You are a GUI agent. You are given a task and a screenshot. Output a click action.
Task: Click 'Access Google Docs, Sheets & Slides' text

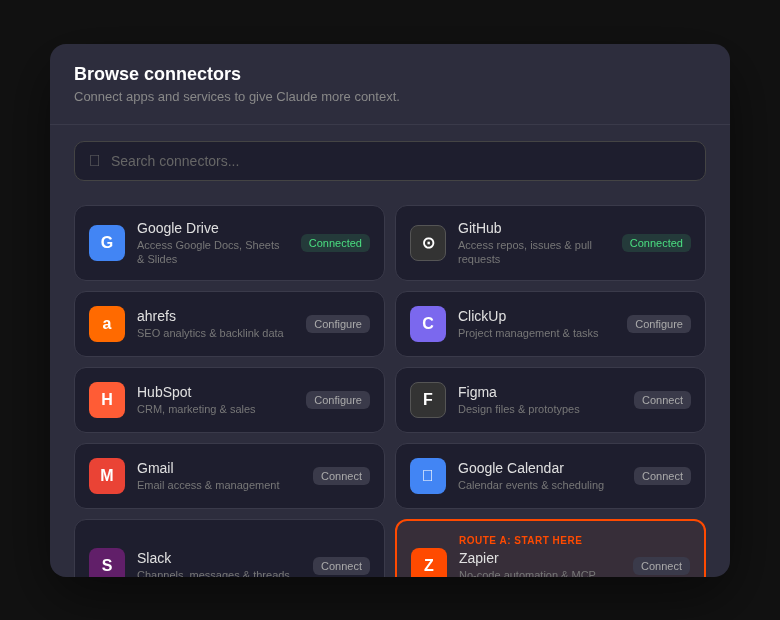pyautogui.click(x=208, y=252)
